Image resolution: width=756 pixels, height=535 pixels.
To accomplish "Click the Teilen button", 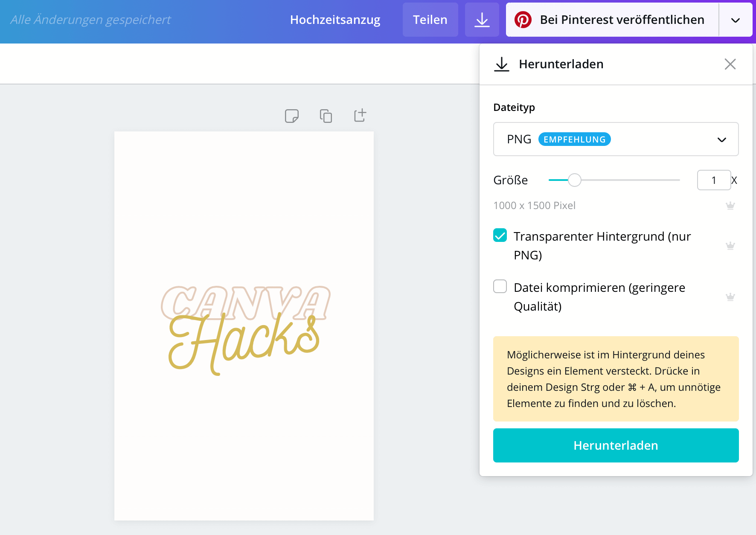I will point(430,20).
